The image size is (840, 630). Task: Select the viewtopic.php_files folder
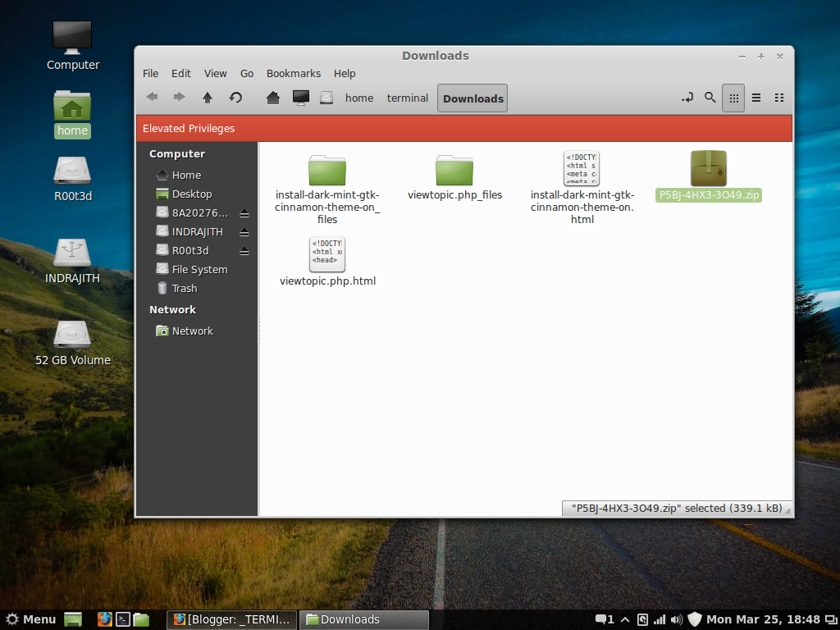[x=455, y=170]
